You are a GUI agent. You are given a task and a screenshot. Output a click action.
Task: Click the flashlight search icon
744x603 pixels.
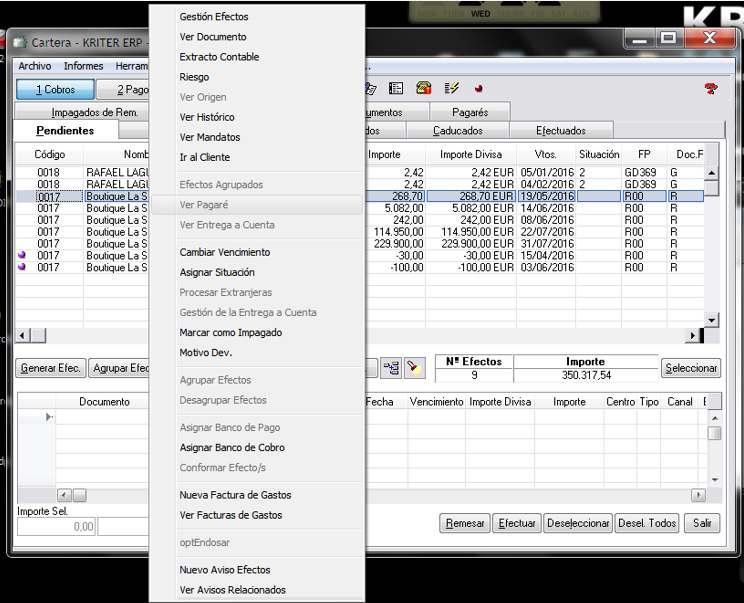coord(414,368)
